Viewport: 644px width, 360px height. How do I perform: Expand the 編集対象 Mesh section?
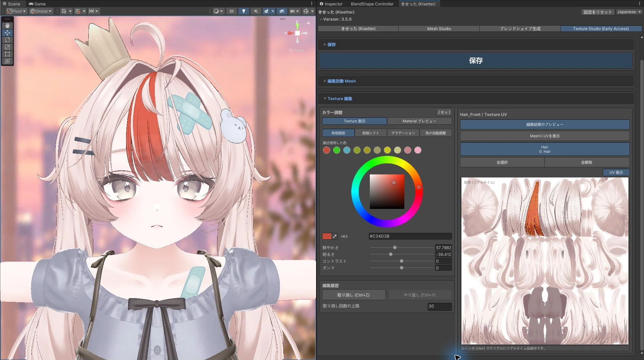point(341,81)
